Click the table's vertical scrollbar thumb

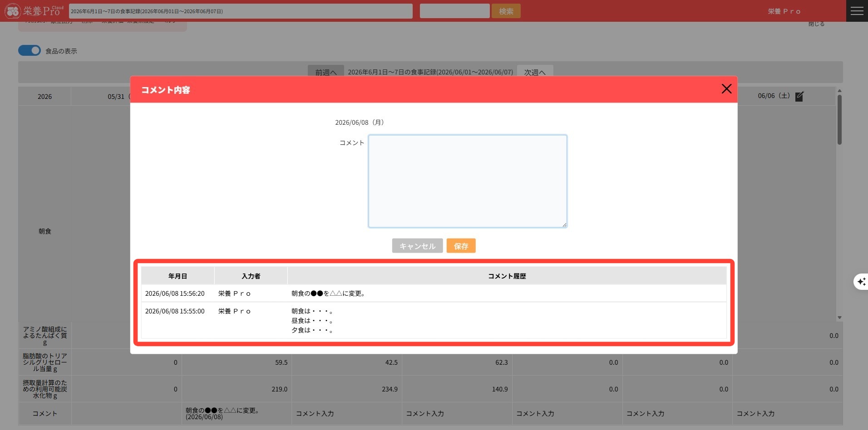click(839, 120)
